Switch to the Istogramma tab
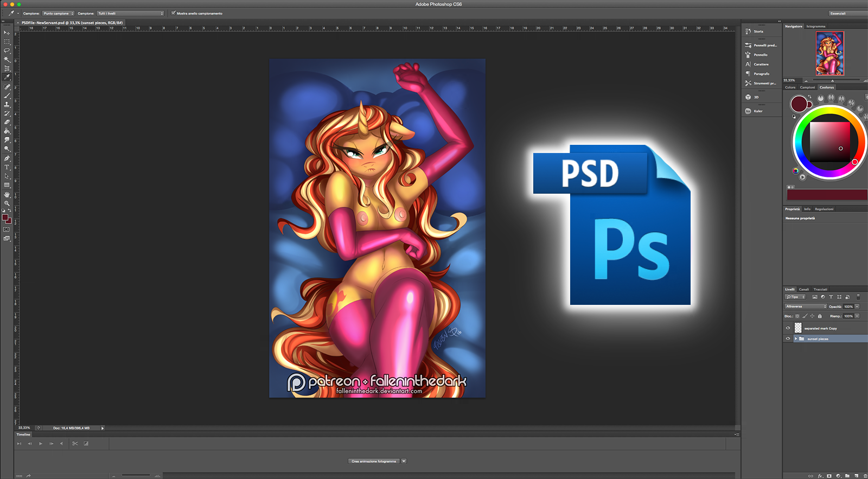Viewport: 868px width, 479px height. [x=816, y=26]
